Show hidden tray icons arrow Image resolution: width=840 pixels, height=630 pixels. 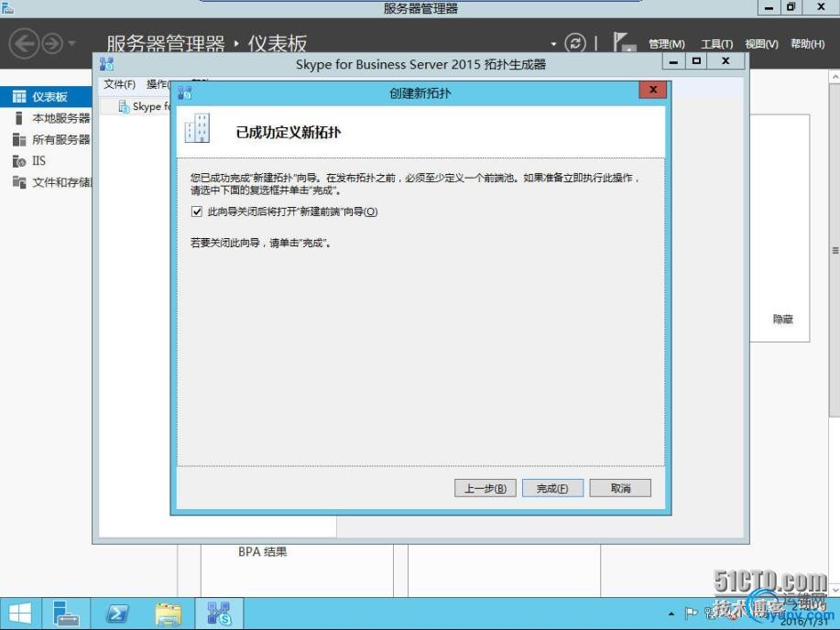tap(671, 614)
